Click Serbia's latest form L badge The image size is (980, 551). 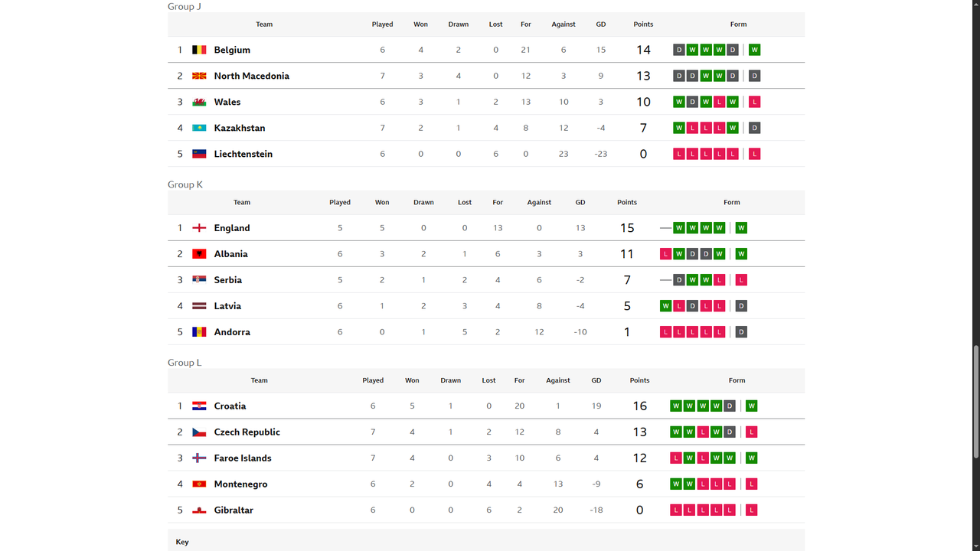[x=741, y=280]
